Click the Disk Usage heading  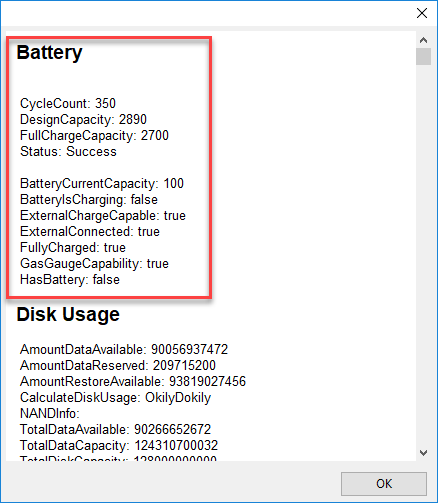click(68, 314)
